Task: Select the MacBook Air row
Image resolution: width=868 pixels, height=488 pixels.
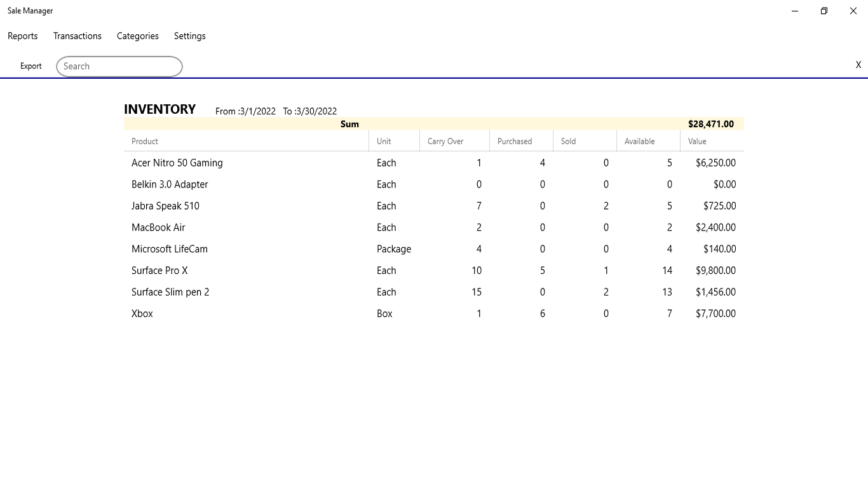Action: [434, 227]
